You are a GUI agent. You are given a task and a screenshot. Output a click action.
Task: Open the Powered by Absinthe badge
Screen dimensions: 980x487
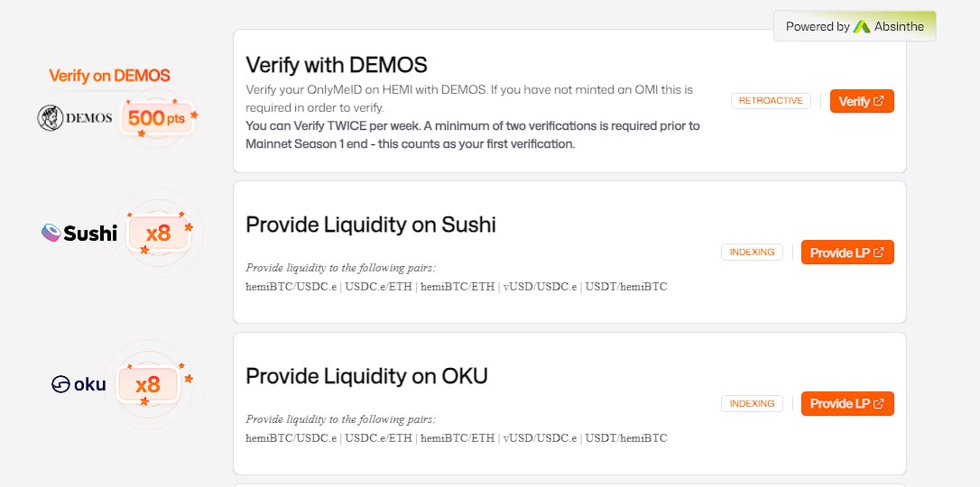[x=855, y=26]
